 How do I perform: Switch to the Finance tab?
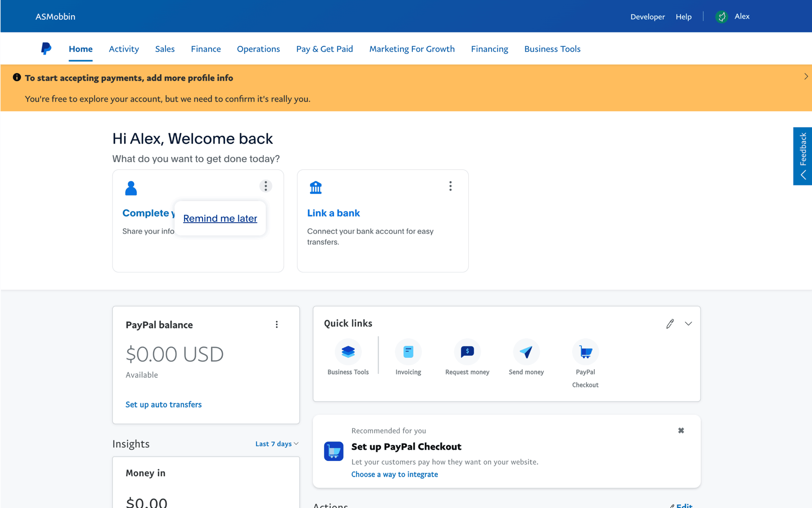click(x=206, y=49)
